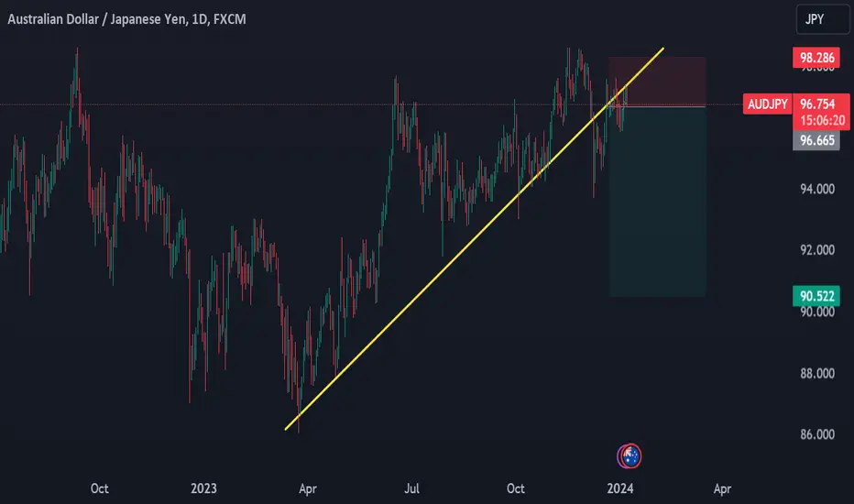Click the gray 96.665 entry price label

[x=816, y=140]
